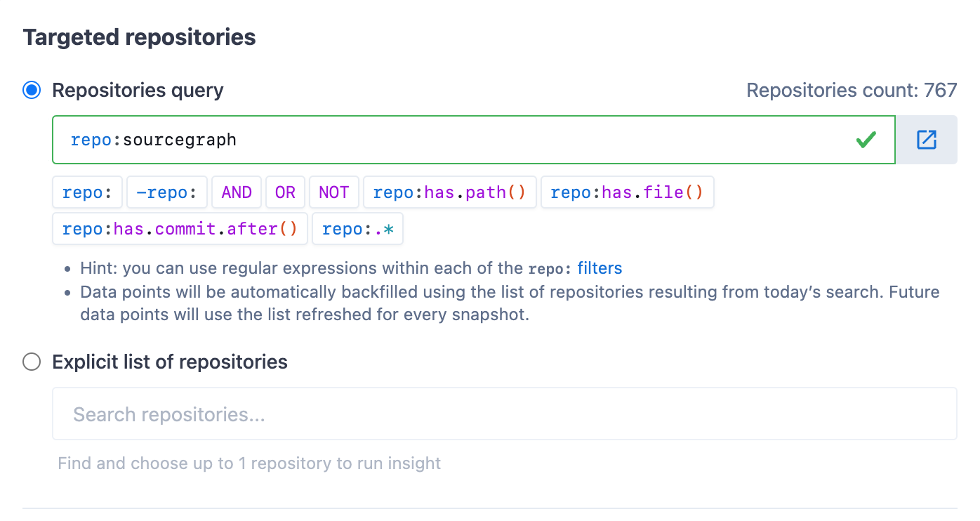
Task: Insert the -repo: filter chip
Action: (167, 192)
